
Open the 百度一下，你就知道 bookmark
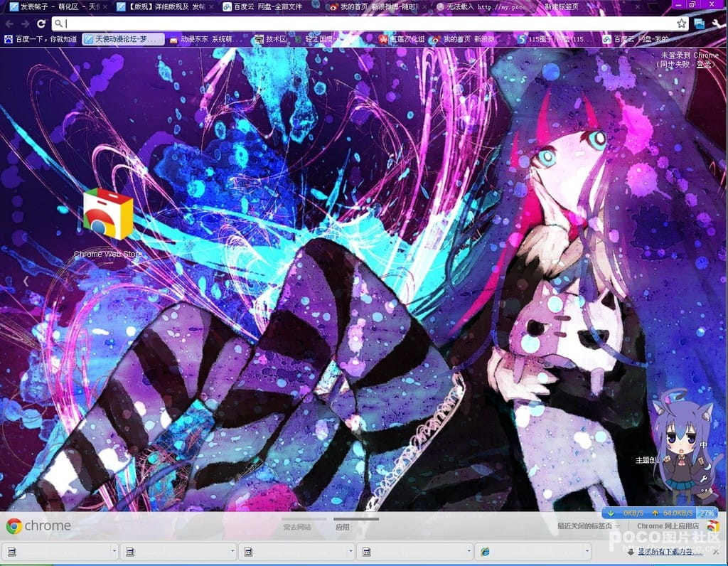tap(41, 40)
